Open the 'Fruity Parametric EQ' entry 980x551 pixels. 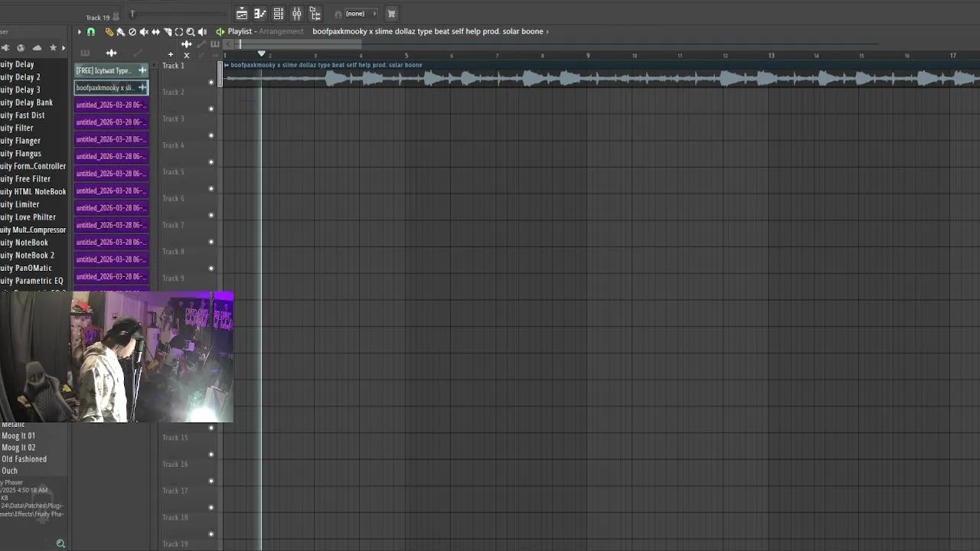31,281
